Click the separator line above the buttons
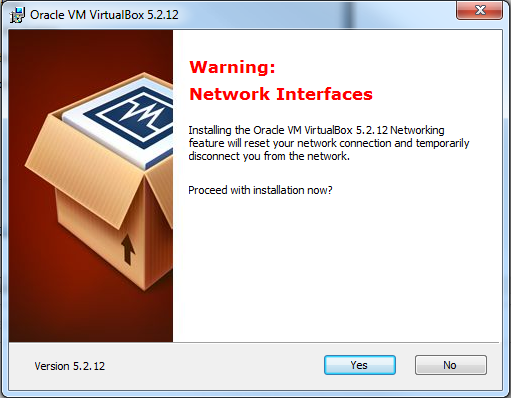The image size is (511, 398). (255, 342)
